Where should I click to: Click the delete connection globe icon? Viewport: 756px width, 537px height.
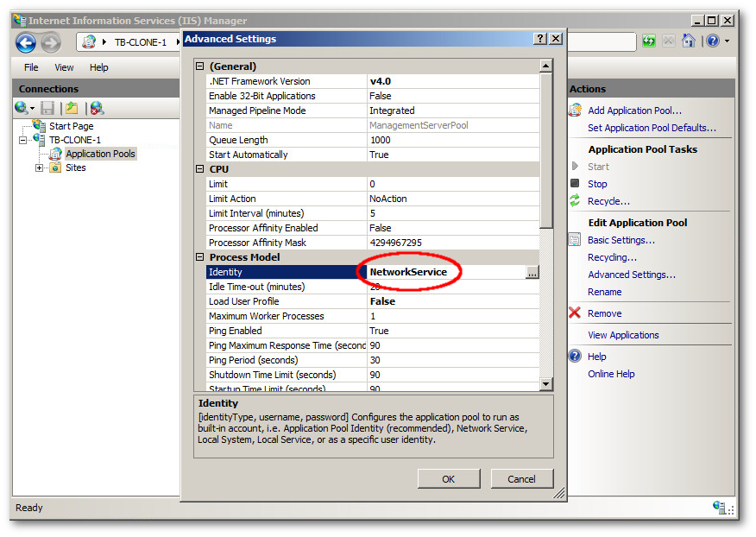[96, 108]
